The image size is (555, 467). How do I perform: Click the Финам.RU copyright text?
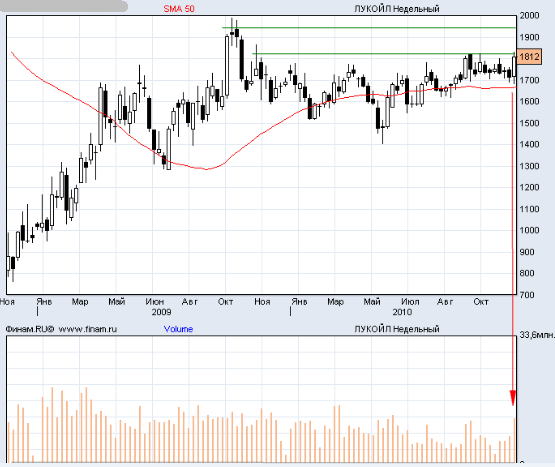(30, 329)
